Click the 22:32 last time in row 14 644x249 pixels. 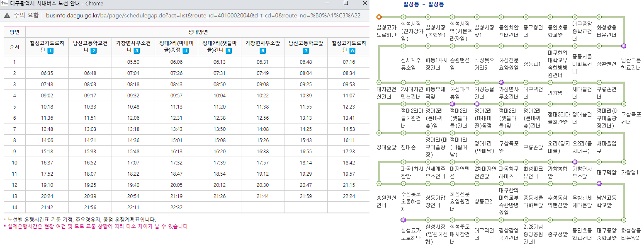pos(176,208)
